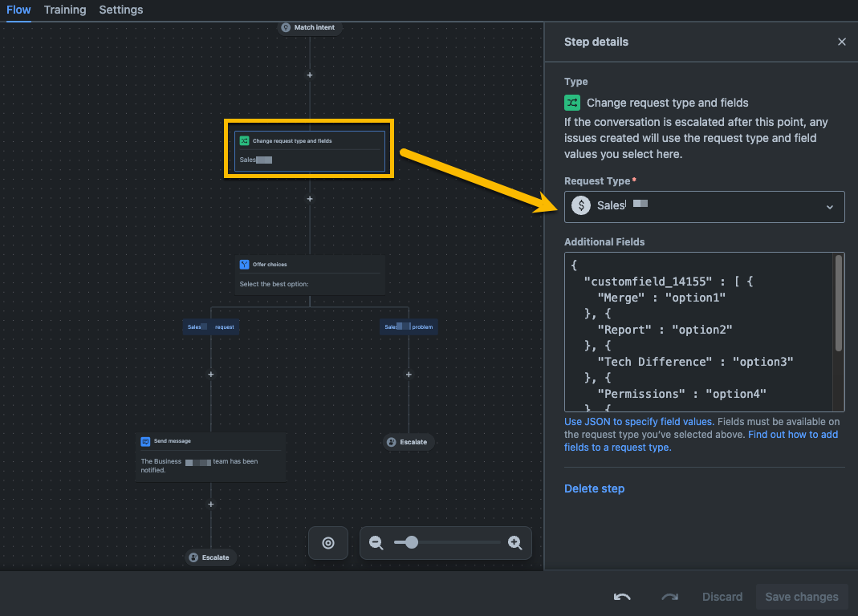The image size is (858, 616).
Task: Add a step below Send message node
Action: (x=210, y=504)
